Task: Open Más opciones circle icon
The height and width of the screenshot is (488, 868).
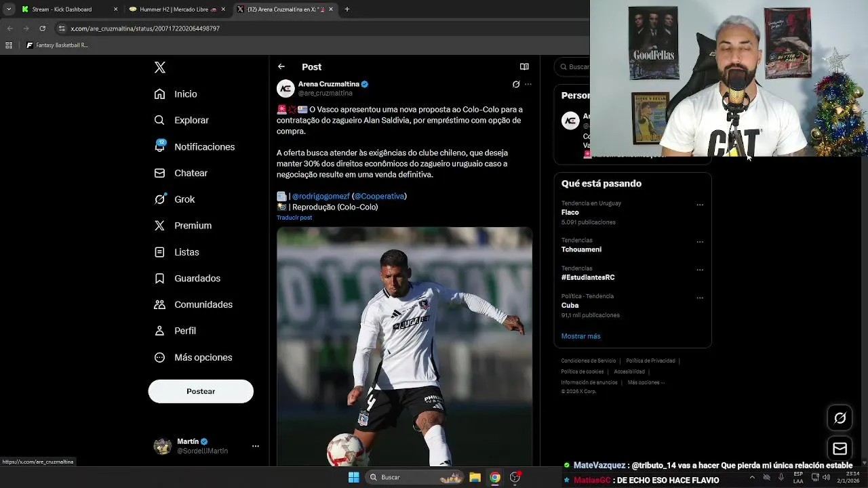Action: [159, 357]
